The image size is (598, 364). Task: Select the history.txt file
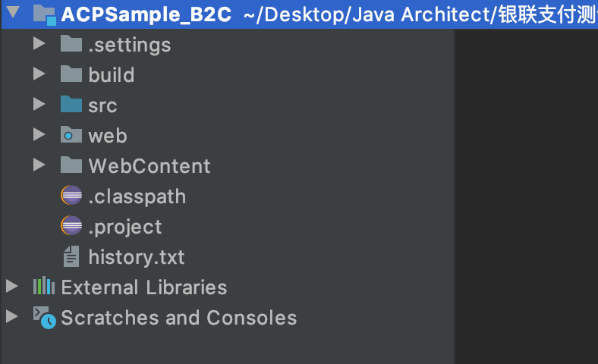point(137,257)
